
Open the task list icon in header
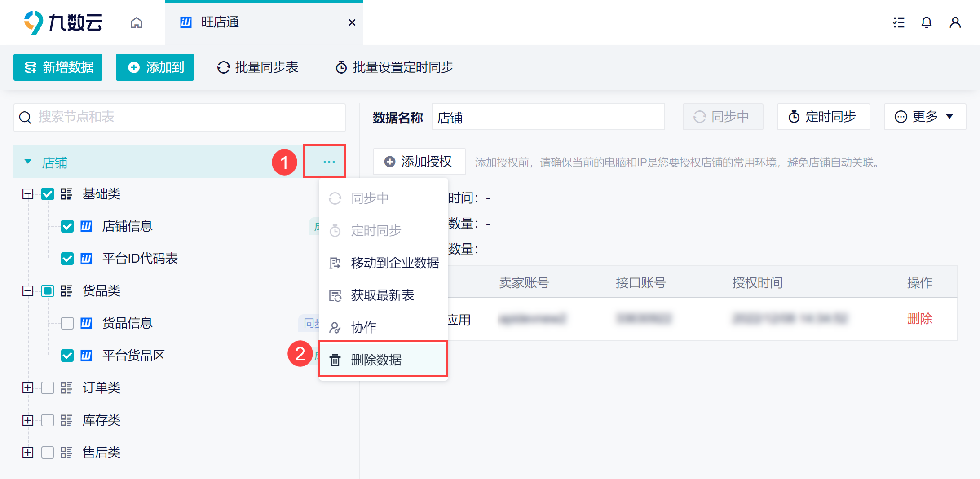click(x=899, y=22)
